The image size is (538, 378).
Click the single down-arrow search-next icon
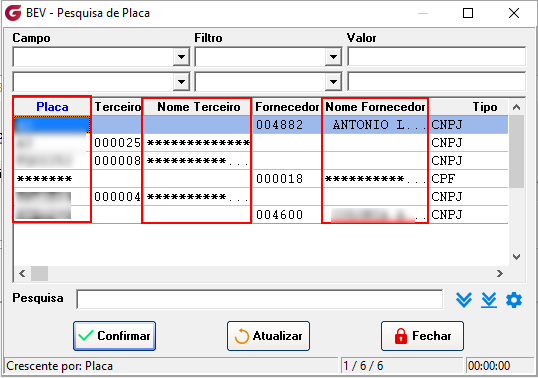coord(464,300)
